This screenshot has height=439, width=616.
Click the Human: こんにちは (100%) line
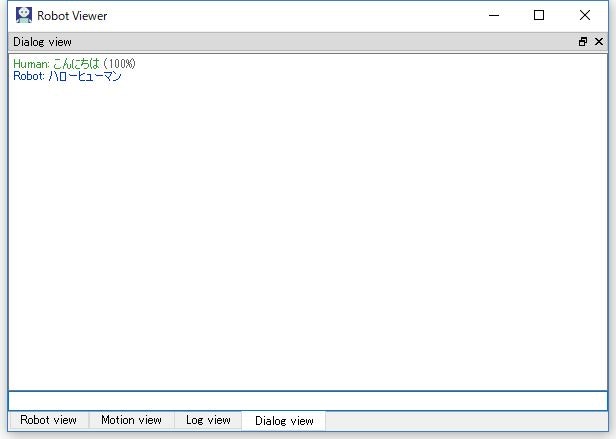[74, 63]
